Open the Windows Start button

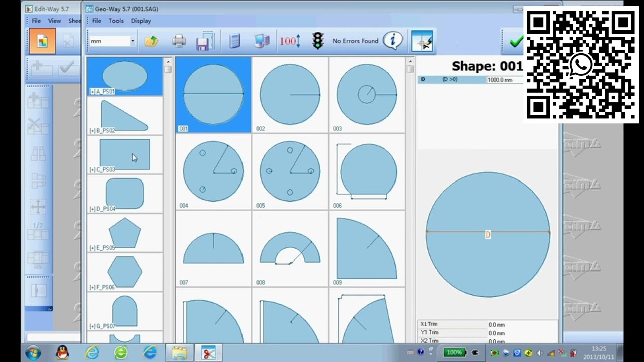click(x=34, y=352)
